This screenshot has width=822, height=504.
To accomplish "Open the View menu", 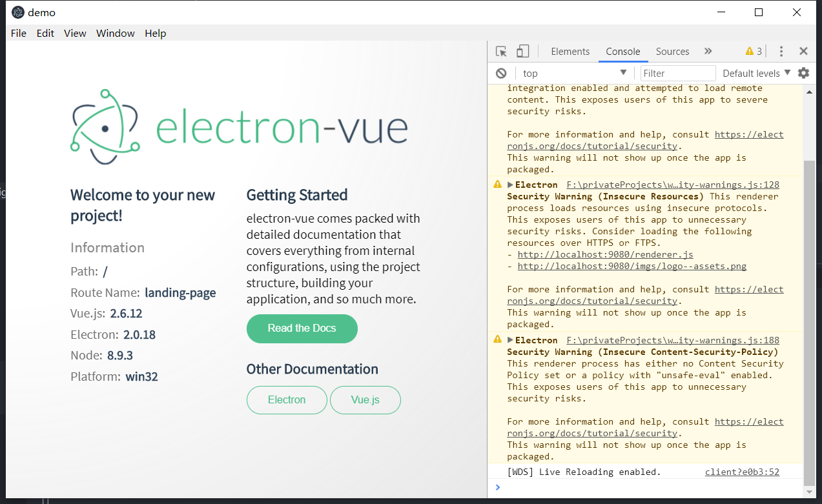I will [x=75, y=33].
